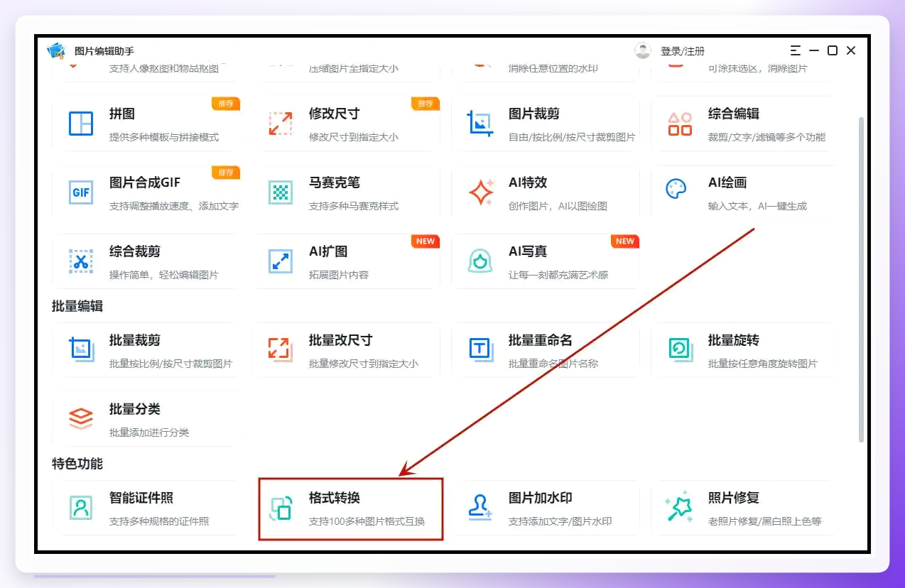The image size is (905, 588).
Task: Click the NEW badge on AI扩图 card
Action: pos(426,241)
